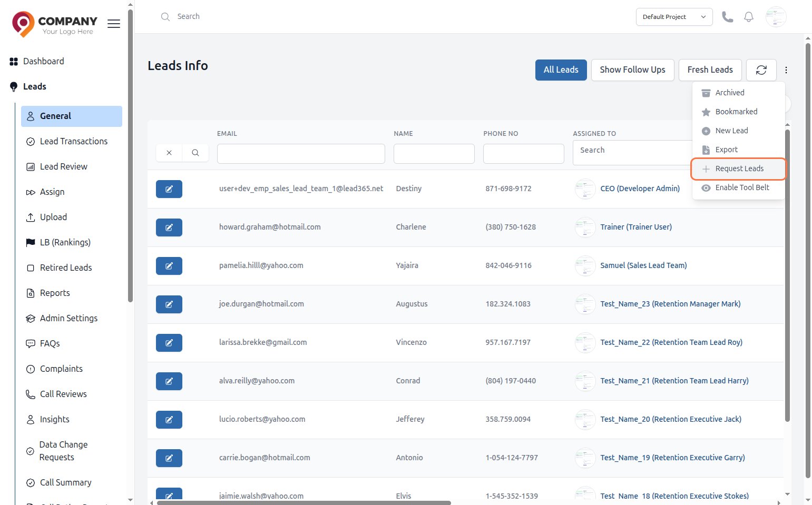The width and height of the screenshot is (812, 505).
Task: Open Trainer (Trainer User) assignee link
Action: 636,227
